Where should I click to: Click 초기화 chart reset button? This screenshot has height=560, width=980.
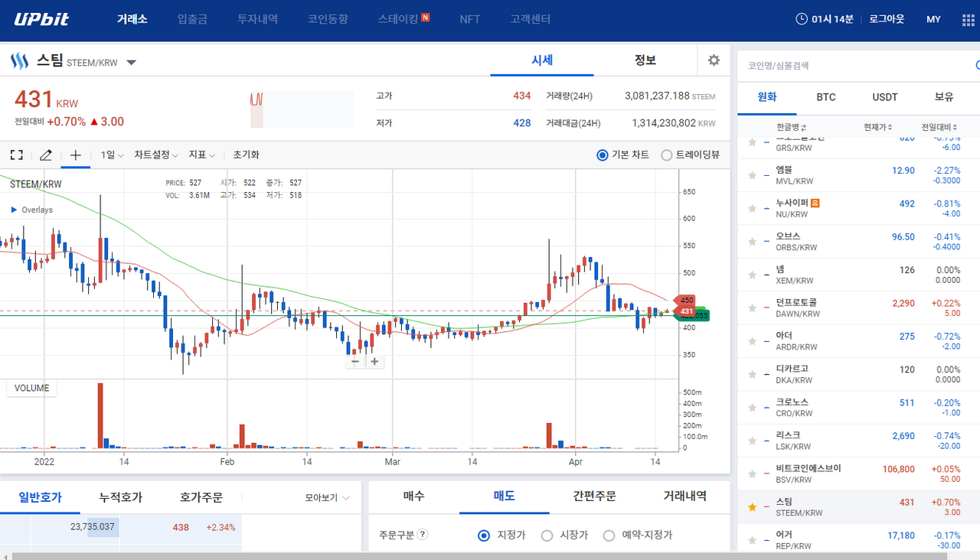point(246,155)
